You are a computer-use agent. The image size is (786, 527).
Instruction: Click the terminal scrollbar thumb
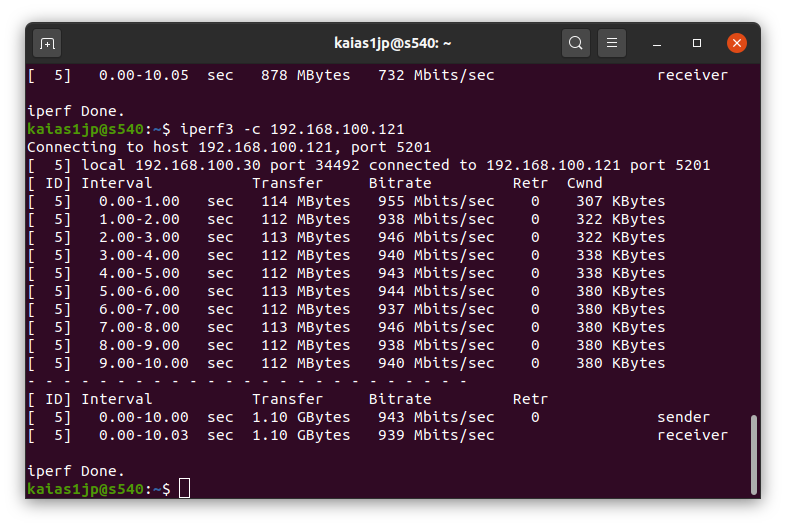pos(753,454)
